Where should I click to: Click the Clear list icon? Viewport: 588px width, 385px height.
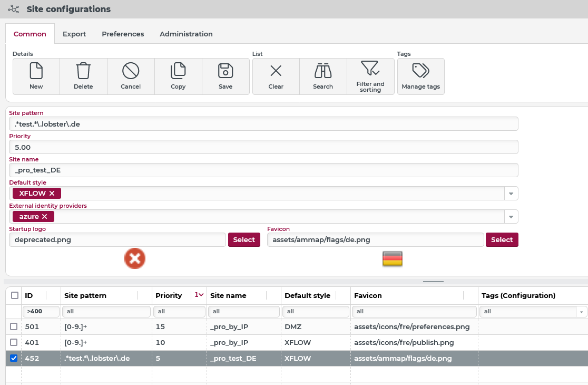pyautogui.click(x=276, y=71)
